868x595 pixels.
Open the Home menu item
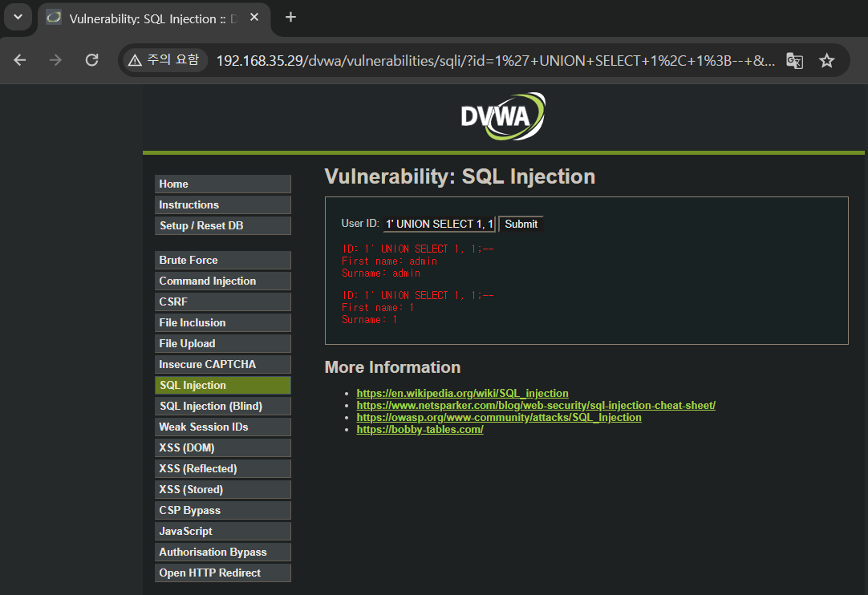223,184
